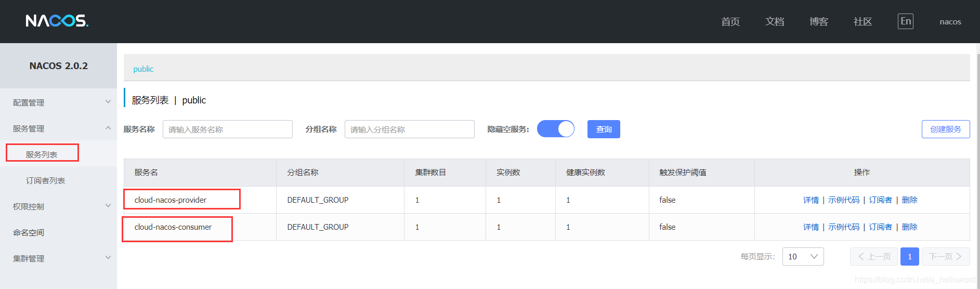Open 命名空间 in the sidebar

coord(29,232)
